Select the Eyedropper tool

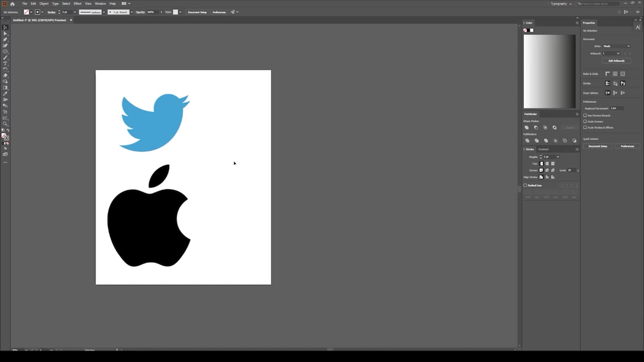pyautogui.click(x=5, y=94)
